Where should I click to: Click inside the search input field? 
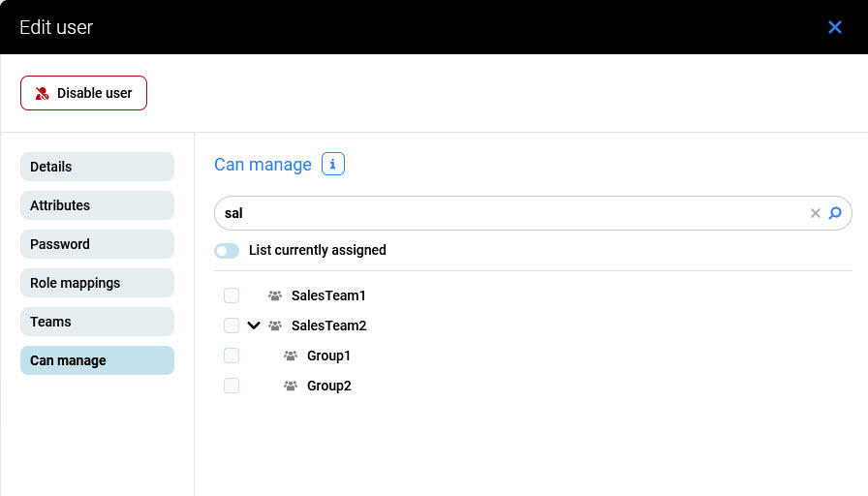point(504,213)
